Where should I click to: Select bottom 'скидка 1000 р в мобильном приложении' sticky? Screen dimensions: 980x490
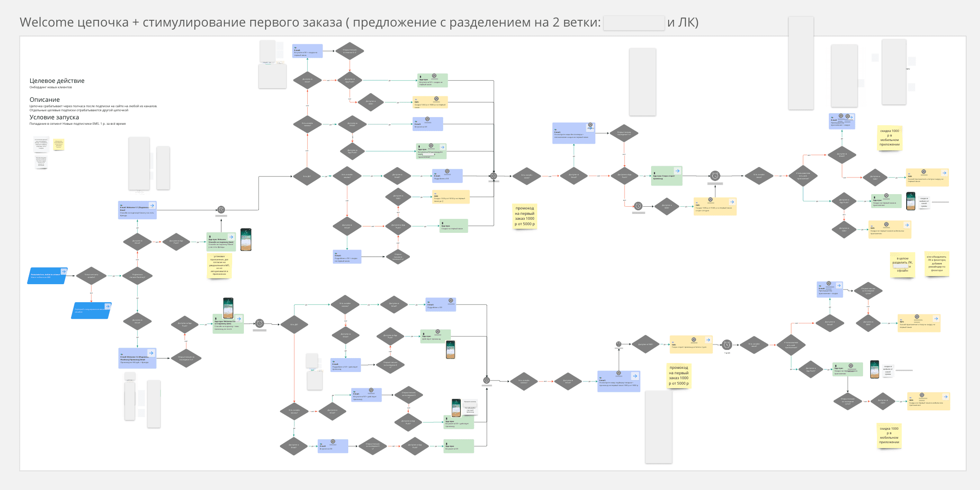tap(889, 436)
